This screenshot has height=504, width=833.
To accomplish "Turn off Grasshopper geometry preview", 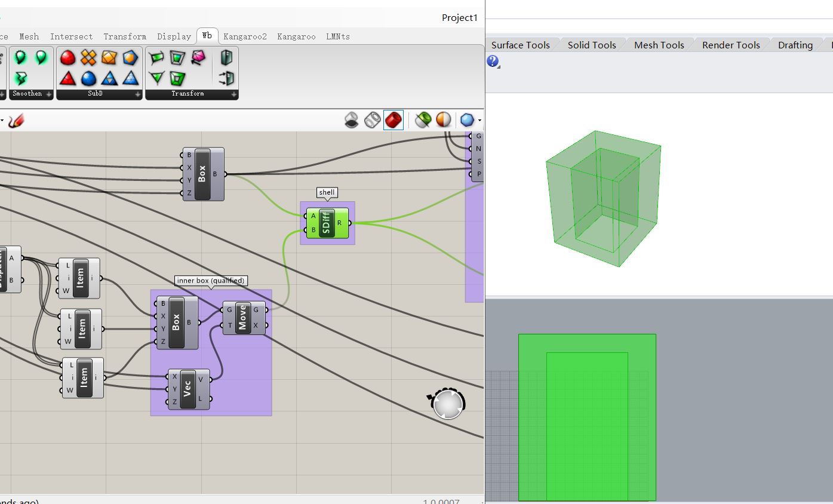I will pos(352,120).
